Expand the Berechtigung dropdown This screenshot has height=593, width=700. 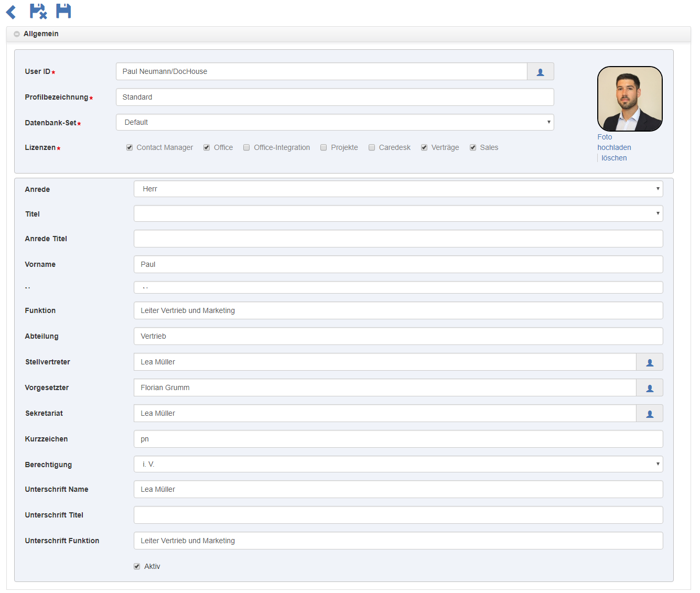398,465
